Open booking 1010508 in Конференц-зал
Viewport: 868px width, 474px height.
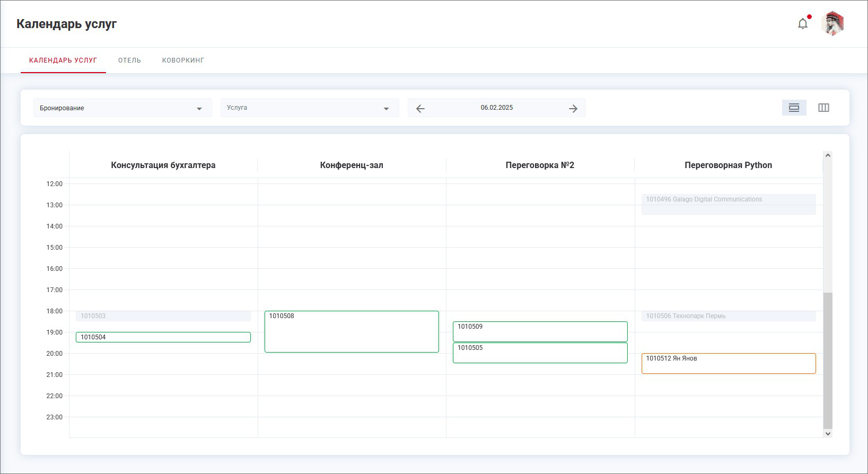(x=352, y=331)
